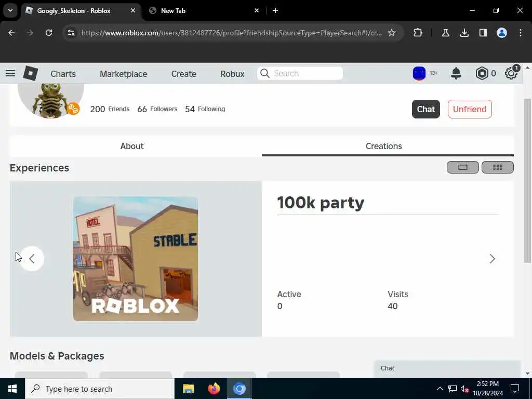Open the Robux balance icon
Viewport: 532px width, 399px height.
point(482,73)
